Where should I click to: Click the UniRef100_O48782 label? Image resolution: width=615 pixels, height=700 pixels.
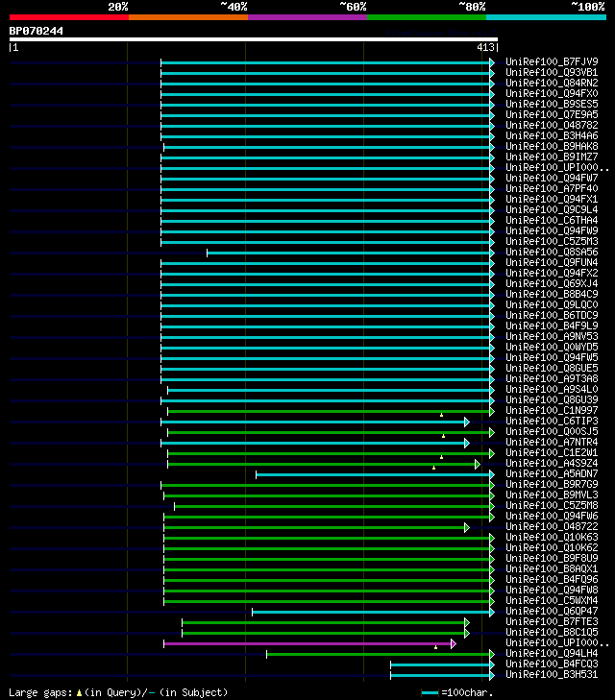[x=552, y=125]
